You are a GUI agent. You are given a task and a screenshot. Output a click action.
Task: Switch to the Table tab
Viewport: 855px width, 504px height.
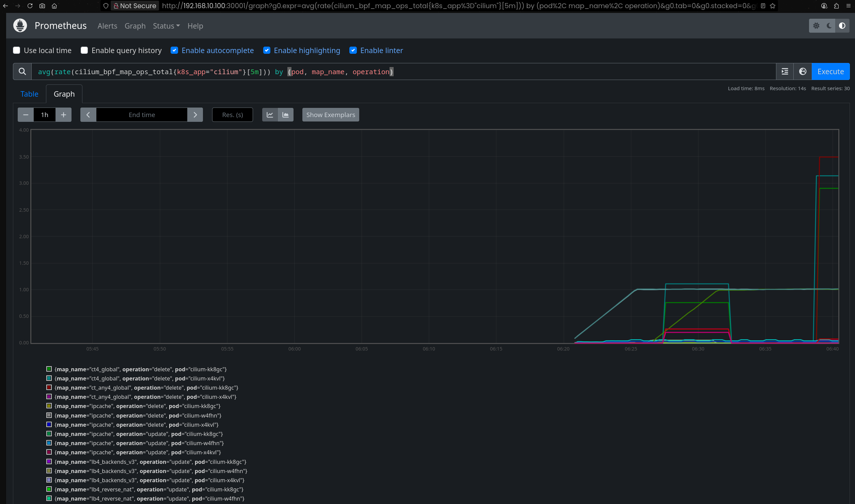tap(29, 94)
